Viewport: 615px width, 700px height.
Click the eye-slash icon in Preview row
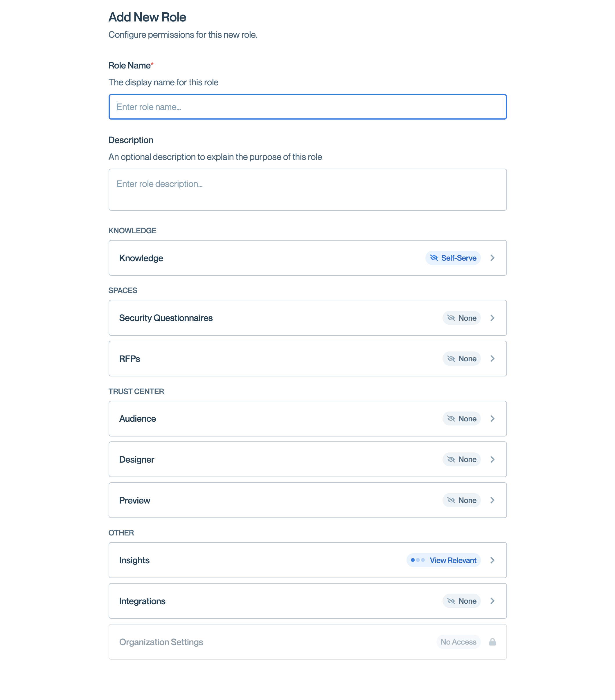click(451, 500)
